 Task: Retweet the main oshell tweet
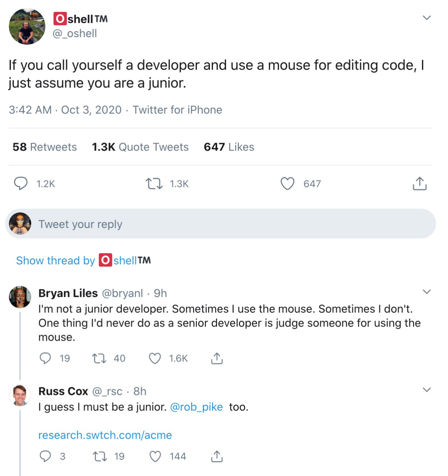tap(154, 184)
